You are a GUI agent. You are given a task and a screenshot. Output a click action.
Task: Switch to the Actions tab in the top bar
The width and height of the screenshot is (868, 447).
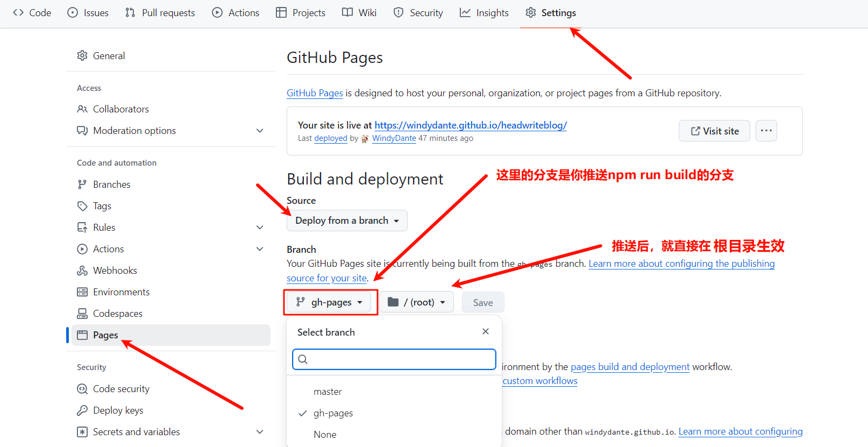(x=236, y=12)
